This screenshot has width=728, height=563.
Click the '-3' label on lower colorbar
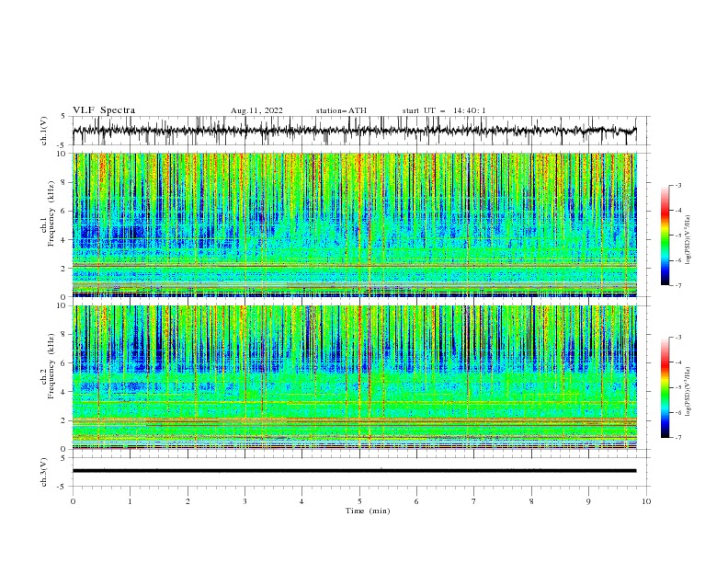click(677, 338)
